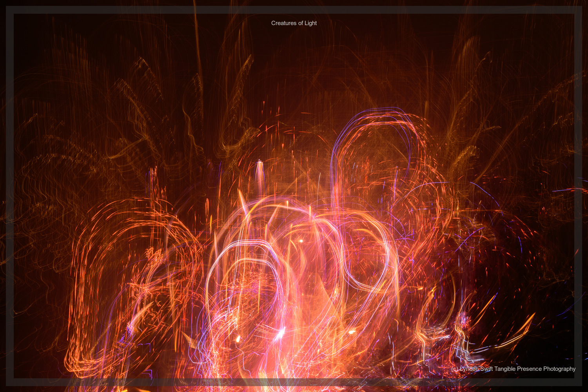This screenshot has height=392, width=588.
Task: Click the top-left corner of the gray frame
Action: pos(10,10)
